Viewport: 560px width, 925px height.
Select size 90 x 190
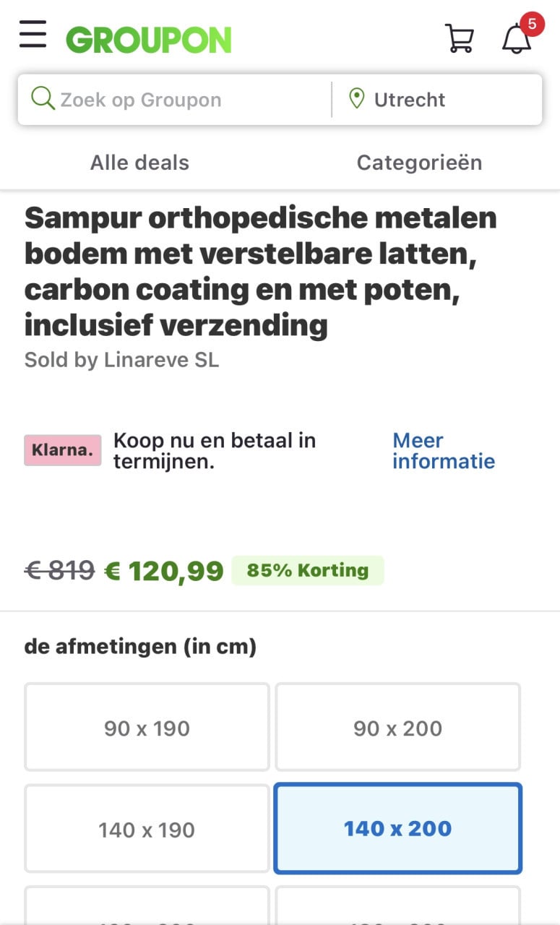pos(147,728)
